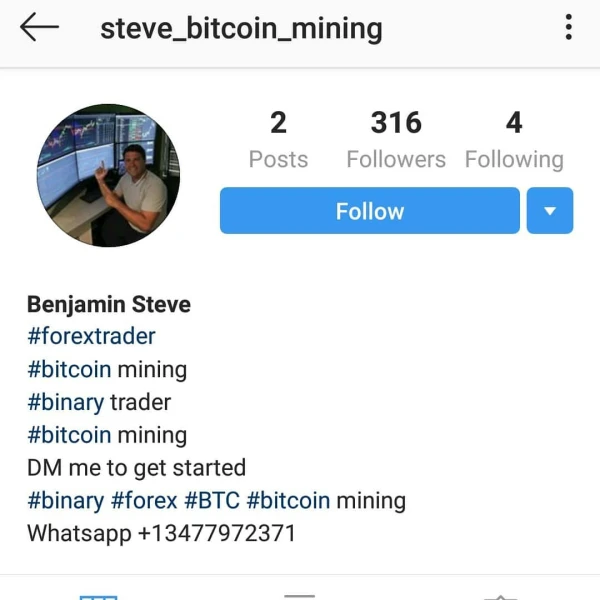
Task: Open the three-dot options menu
Action: tap(569, 27)
